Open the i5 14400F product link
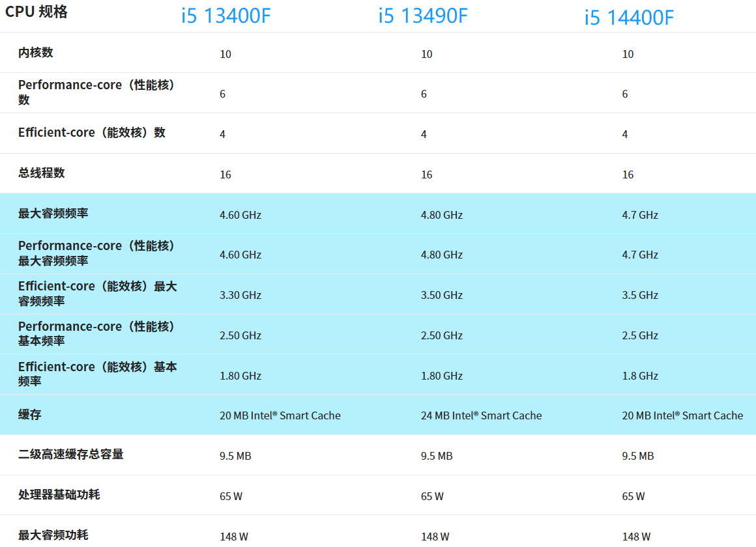This screenshot has height=547, width=756. (x=629, y=18)
